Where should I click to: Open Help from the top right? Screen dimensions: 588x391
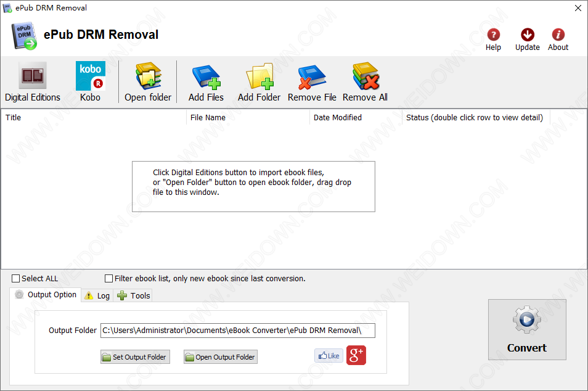click(x=493, y=39)
